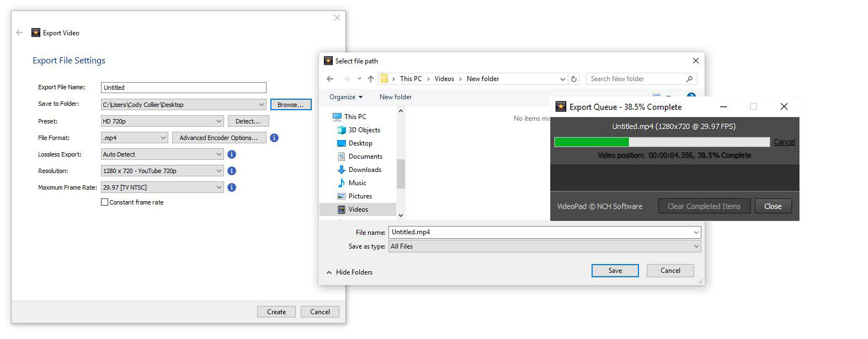Click Videos in the address breadcrumb
This screenshot has width=868, height=339.
pos(444,79)
